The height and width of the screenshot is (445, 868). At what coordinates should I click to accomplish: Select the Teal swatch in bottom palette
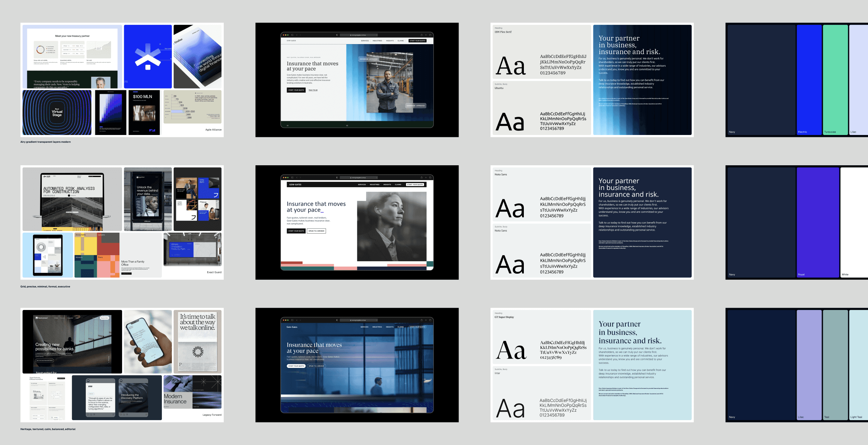click(835, 364)
